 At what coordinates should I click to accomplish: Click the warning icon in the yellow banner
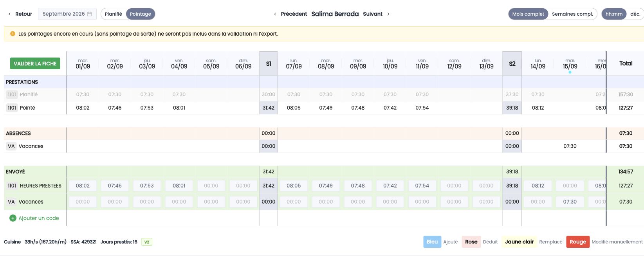(13, 34)
